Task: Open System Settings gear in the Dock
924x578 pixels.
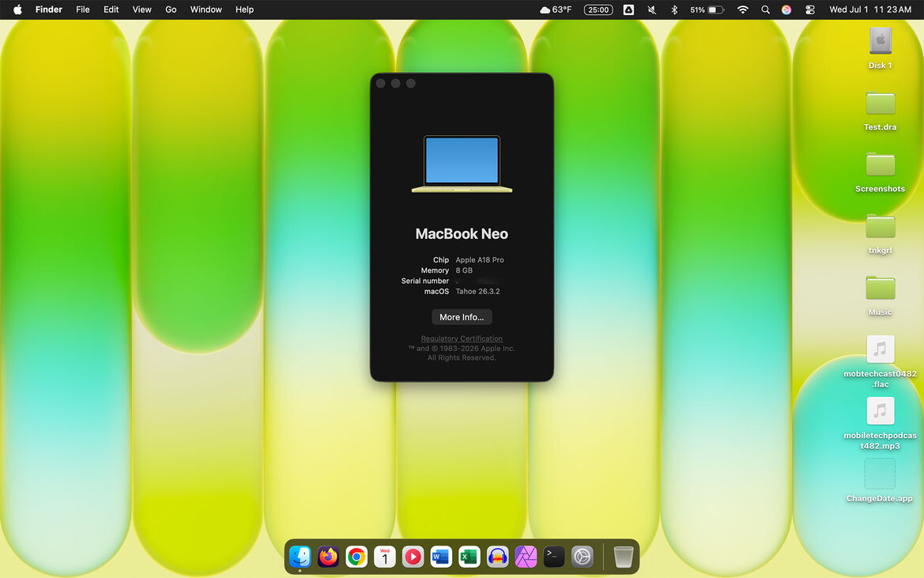Action: point(583,556)
